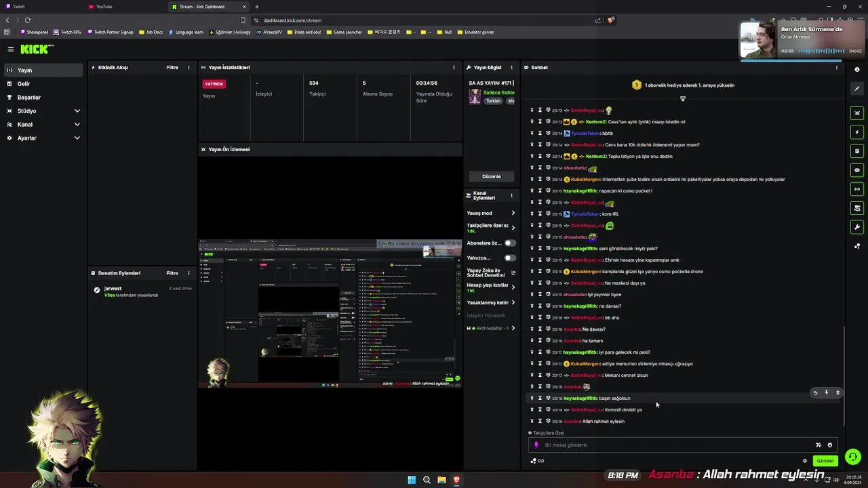Click the translate icon in message box
Image resolution: width=868 pixels, height=488 pixels.
coord(818,445)
